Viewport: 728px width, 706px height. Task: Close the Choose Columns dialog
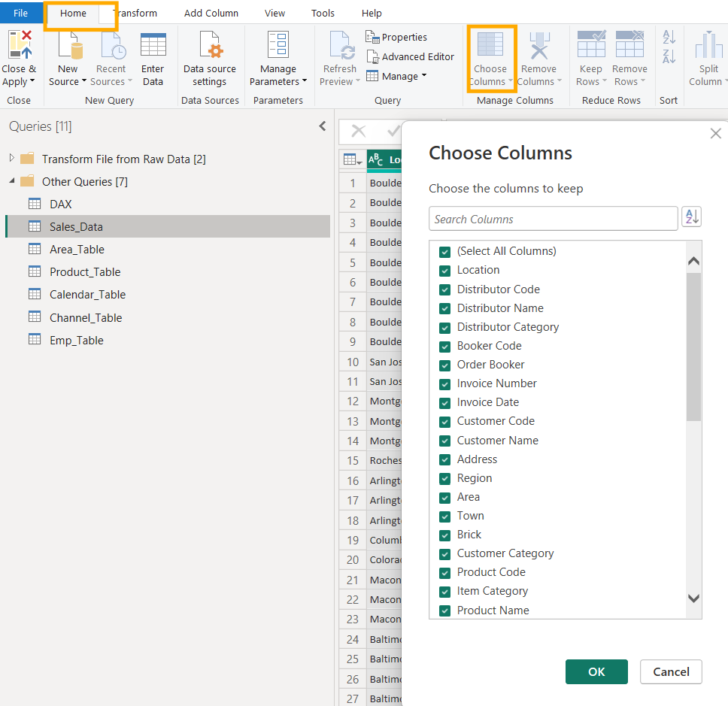[x=715, y=134]
